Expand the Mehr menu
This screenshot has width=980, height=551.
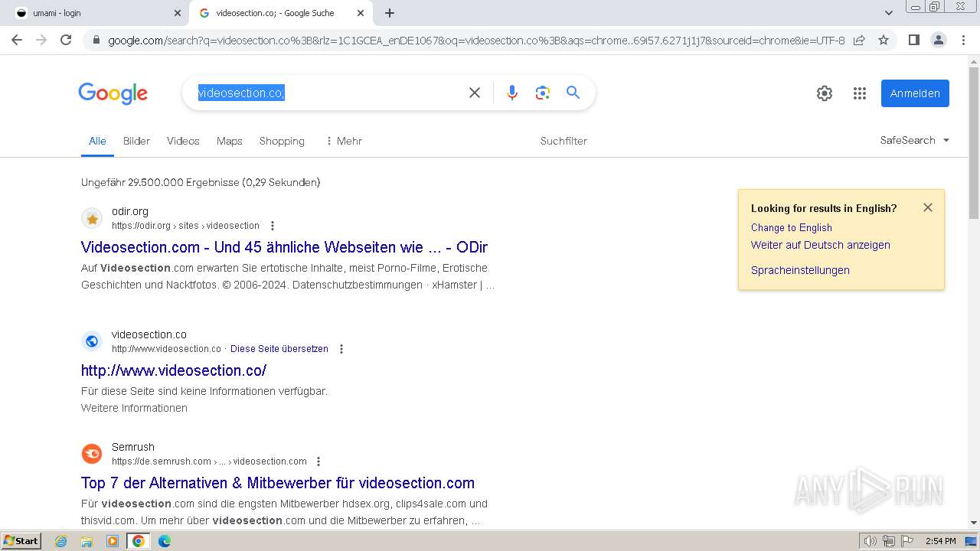343,141
